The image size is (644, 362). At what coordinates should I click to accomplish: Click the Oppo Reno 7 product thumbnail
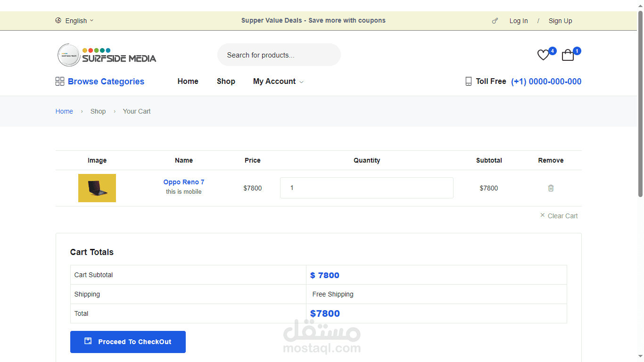[97, 188]
